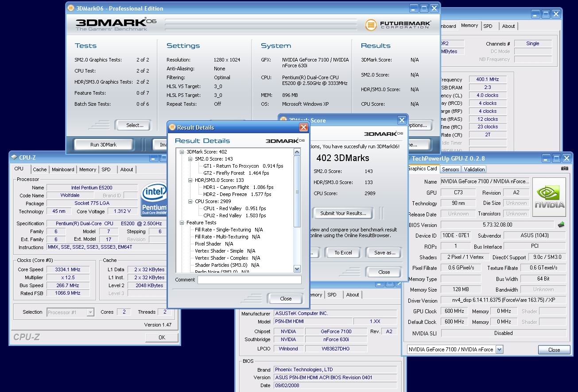The height and width of the screenshot is (392, 578).
Task: Switch to the Validation tab in GPU-Z
Action: [474, 169]
